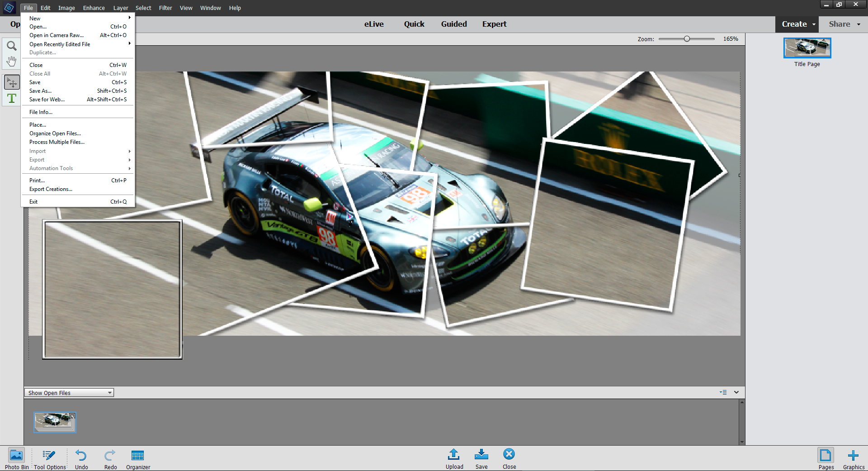Toggle the Pages panel

tap(826, 455)
